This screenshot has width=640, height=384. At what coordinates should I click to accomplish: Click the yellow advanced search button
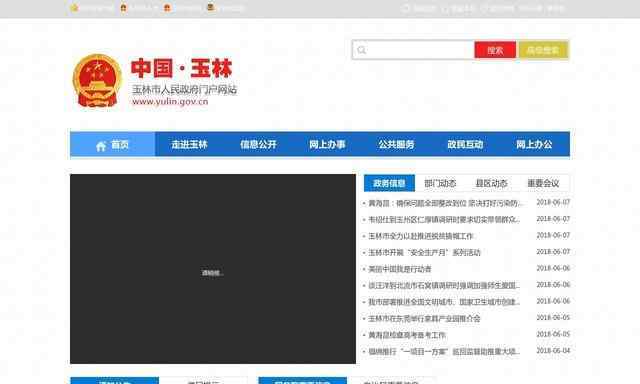543,50
